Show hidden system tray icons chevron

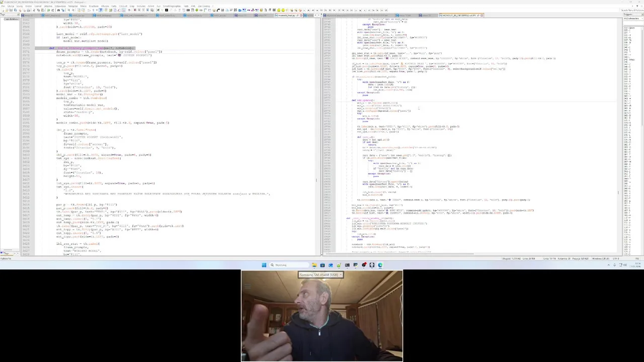click(x=608, y=265)
